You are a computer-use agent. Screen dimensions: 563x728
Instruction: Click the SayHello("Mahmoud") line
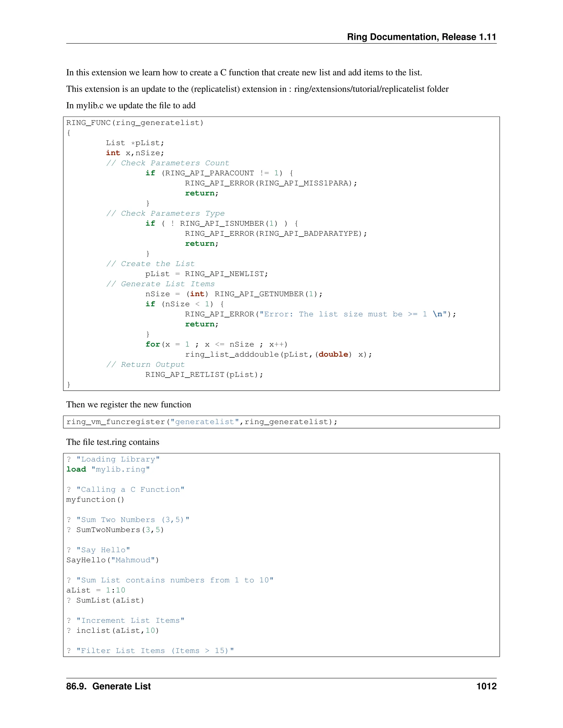pyautogui.click(x=112, y=560)
